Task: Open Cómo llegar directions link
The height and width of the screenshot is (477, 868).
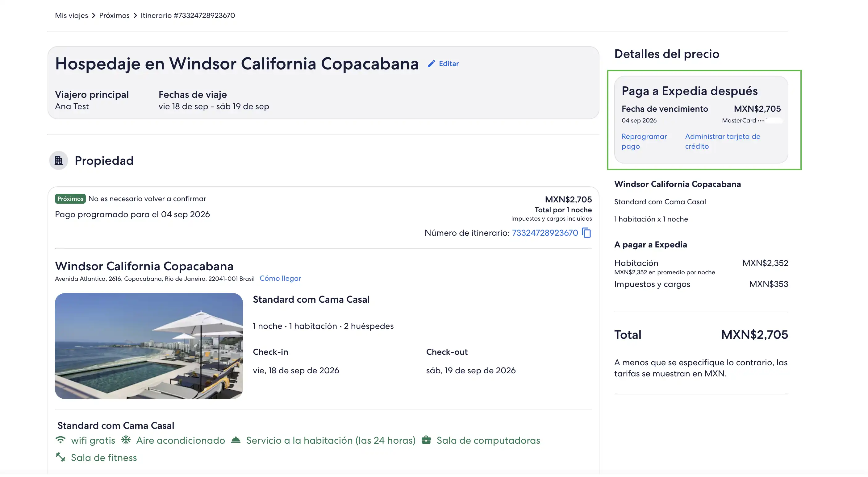Action: click(280, 278)
